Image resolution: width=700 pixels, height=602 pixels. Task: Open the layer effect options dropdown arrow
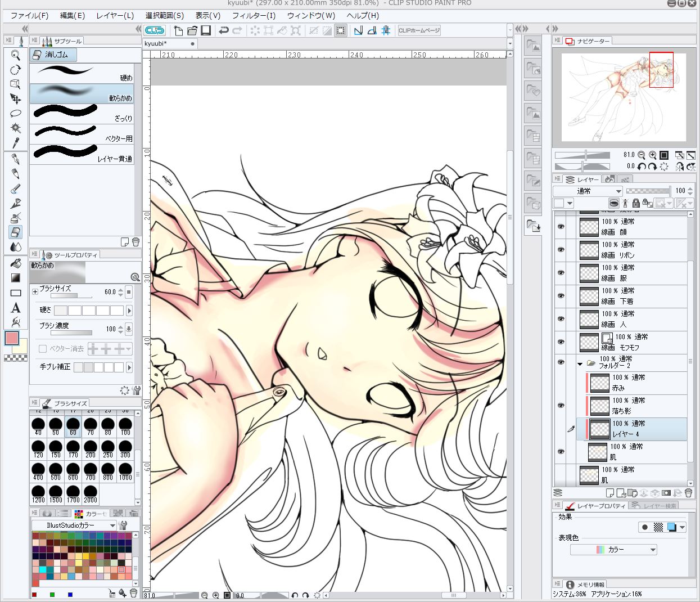683,528
